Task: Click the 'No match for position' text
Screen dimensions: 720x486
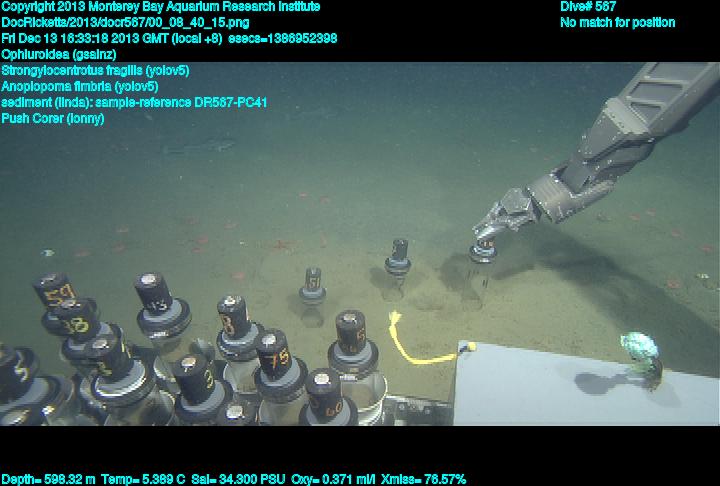Action: (617, 22)
